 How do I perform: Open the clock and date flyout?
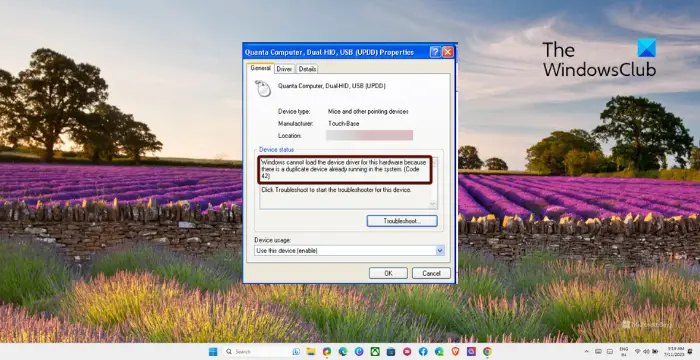point(675,352)
